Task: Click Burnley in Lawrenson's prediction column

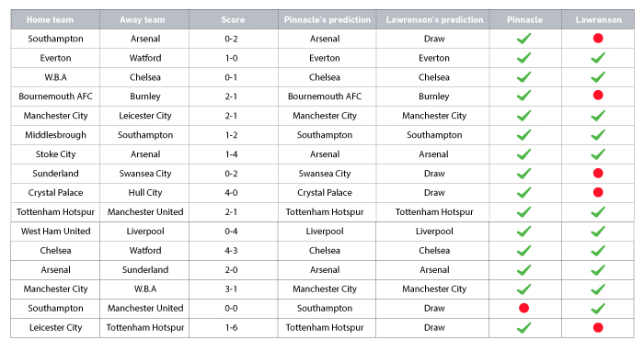Action: click(433, 96)
